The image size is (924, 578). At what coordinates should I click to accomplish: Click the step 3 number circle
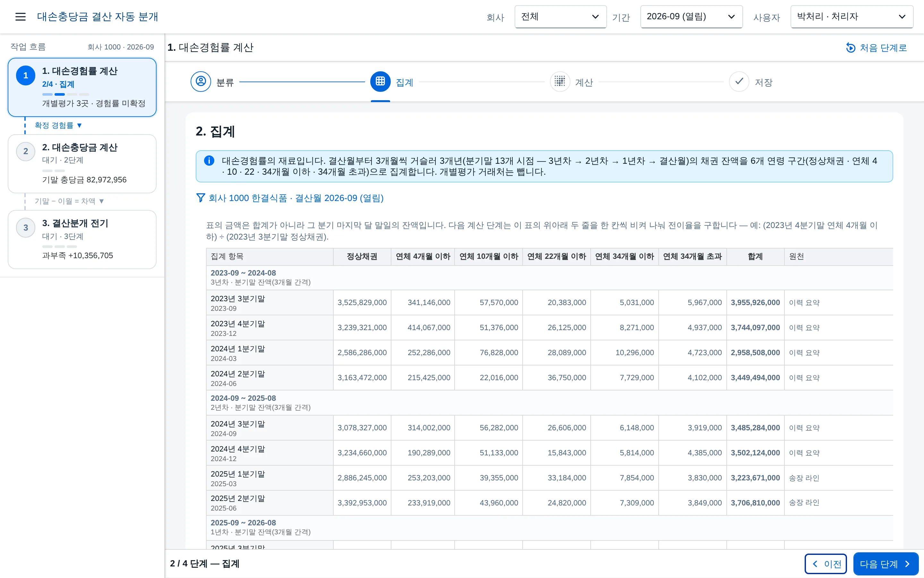[26, 228]
